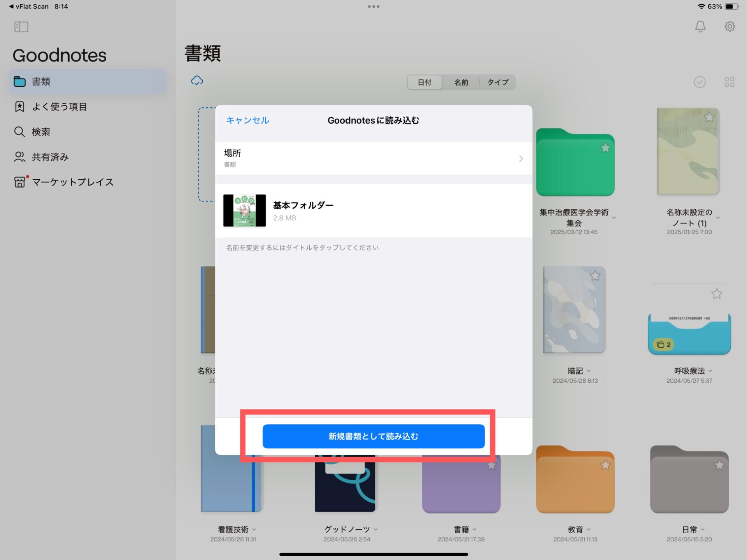The height and width of the screenshot is (560, 747).
Task: Open the camouflage 名称未設定のノート (1) notebook
Action: tap(688, 151)
